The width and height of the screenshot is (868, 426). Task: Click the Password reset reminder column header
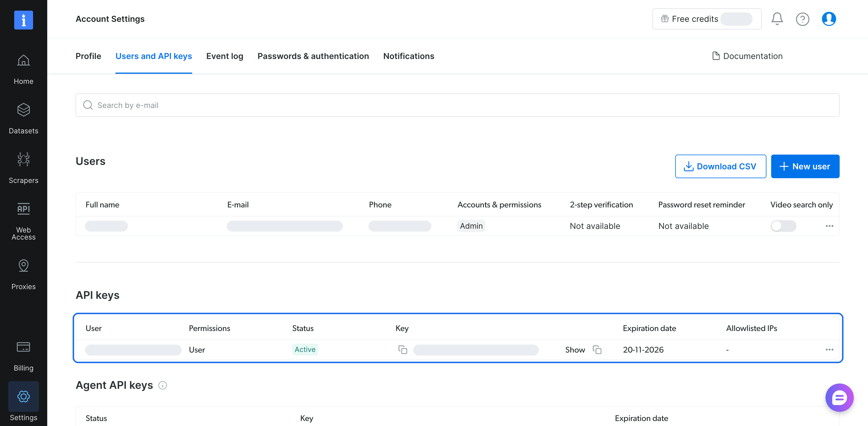tap(701, 205)
